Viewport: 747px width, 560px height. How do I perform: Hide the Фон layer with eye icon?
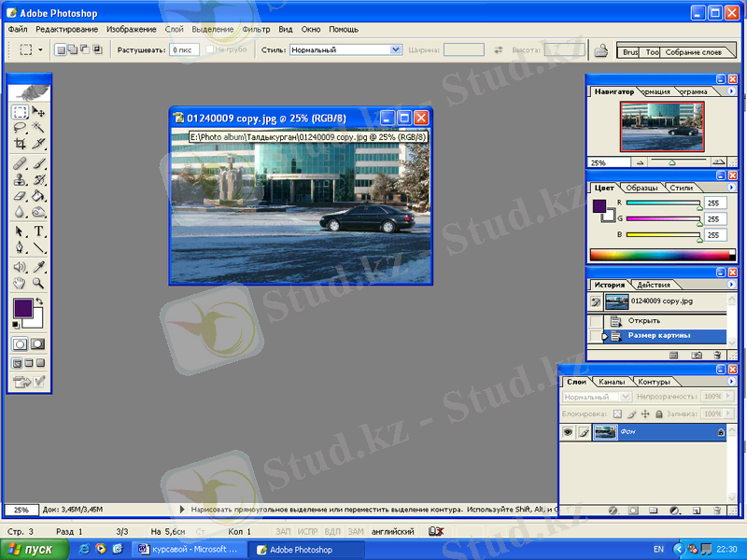(x=567, y=432)
